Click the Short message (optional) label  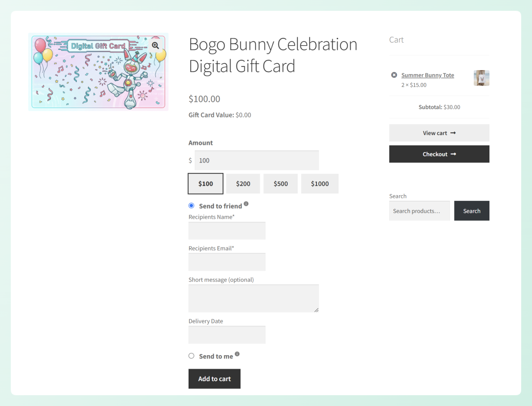point(221,279)
